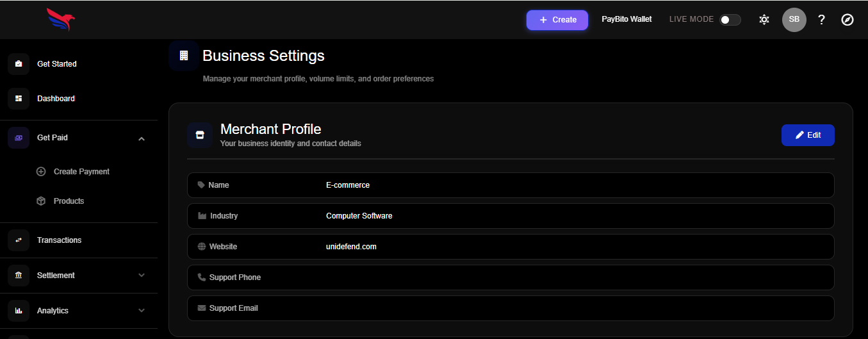
Task: Click the Dashboard sidebar icon
Action: (x=19, y=99)
